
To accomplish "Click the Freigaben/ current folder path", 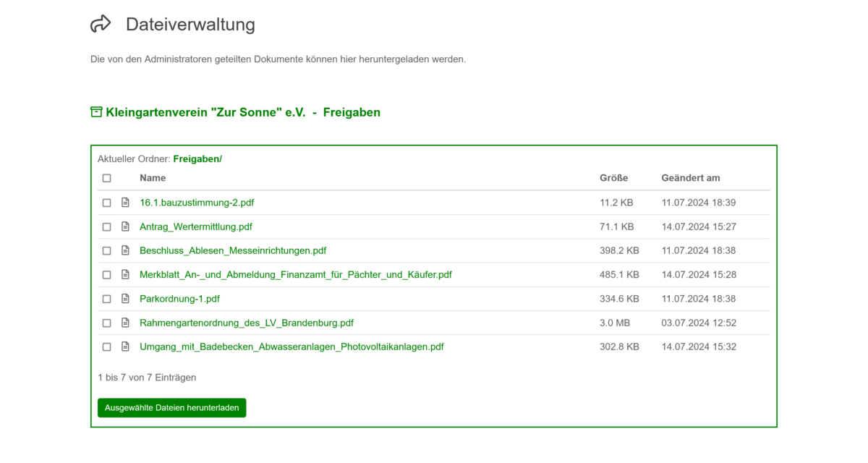I will point(197,158).
